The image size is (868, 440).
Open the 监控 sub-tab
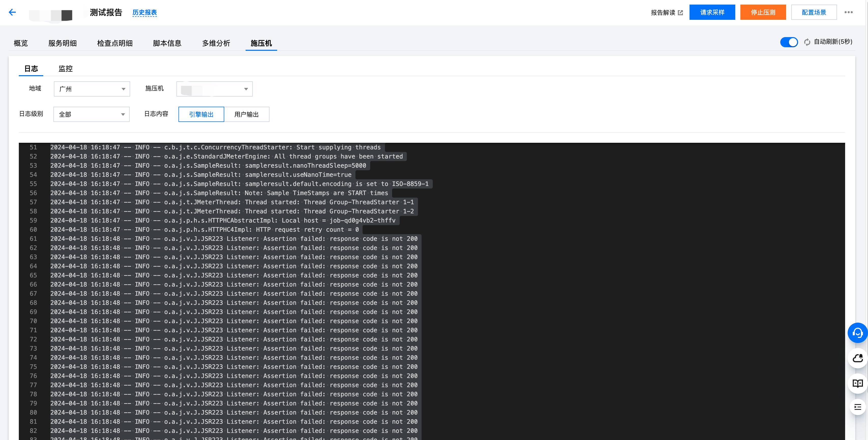coord(65,69)
